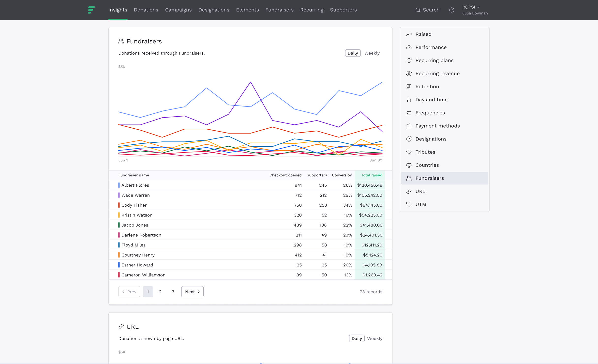The height and width of the screenshot is (364, 598).
Task: Open the ROPSI account dropdown
Action: tap(471, 7)
